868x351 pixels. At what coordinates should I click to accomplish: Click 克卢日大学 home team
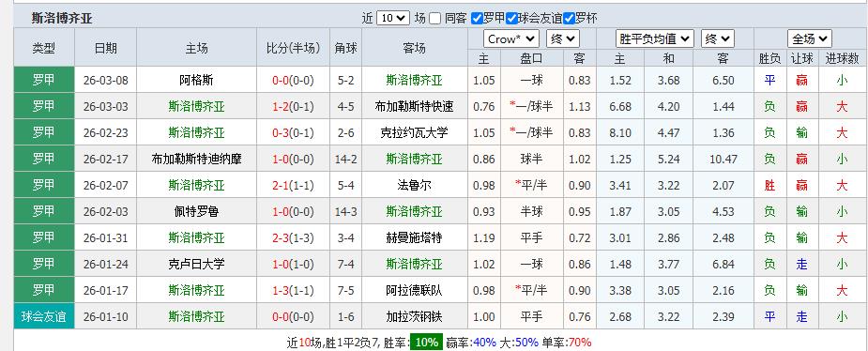pyautogui.click(x=196, y=264)
